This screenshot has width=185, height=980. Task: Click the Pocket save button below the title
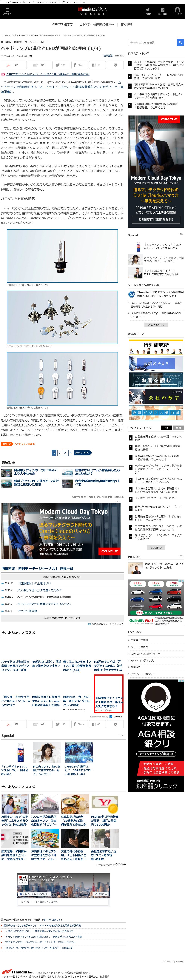click(x=115, y=65)
